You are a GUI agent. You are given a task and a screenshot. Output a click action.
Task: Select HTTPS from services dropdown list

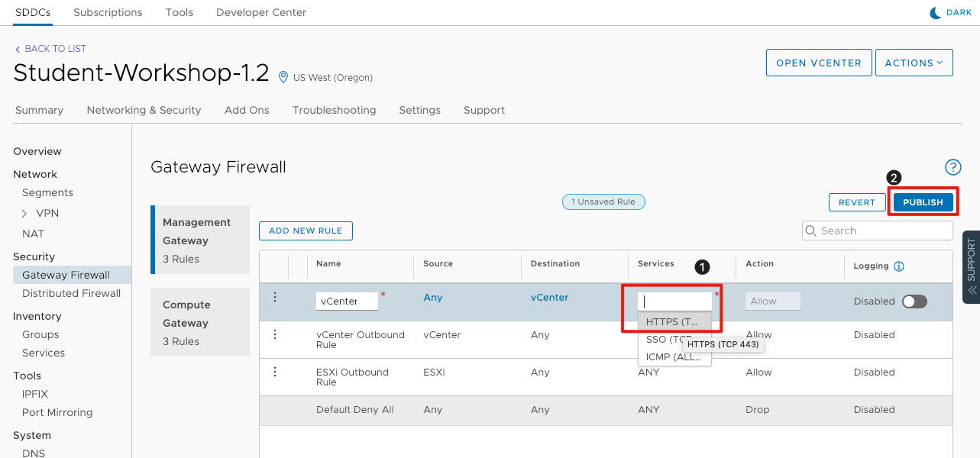(672, 321)
